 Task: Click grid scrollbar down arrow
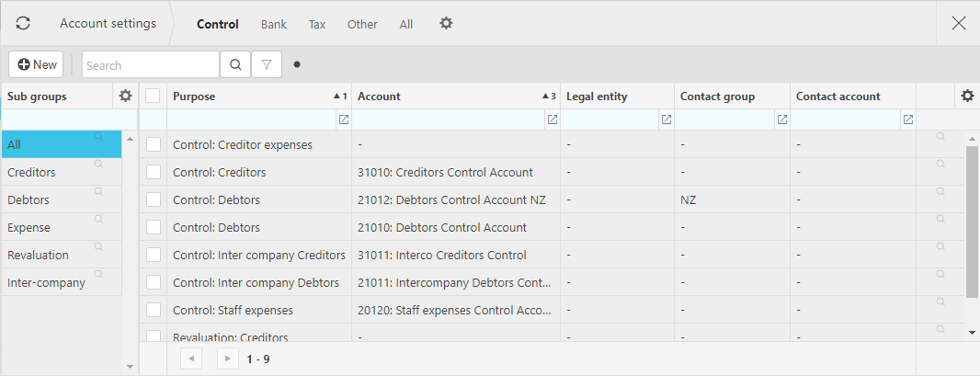click(x=972, y=333)
